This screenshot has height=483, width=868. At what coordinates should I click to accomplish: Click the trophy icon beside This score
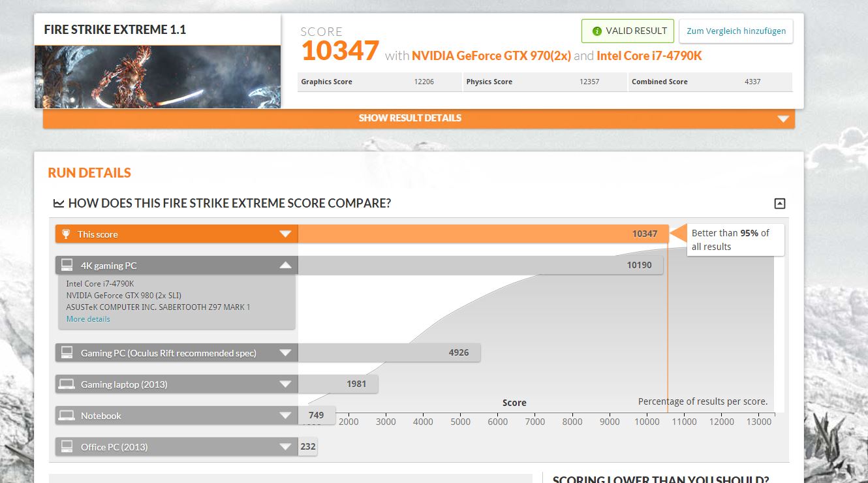point(66,234)
